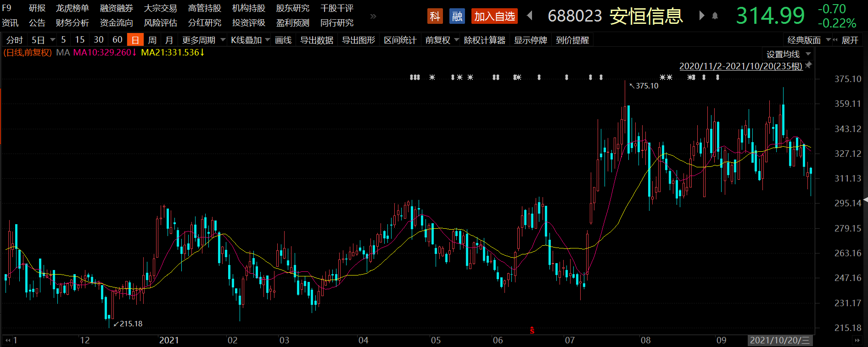
Task: Click the 加入自选 button
Action: (494, 17)
